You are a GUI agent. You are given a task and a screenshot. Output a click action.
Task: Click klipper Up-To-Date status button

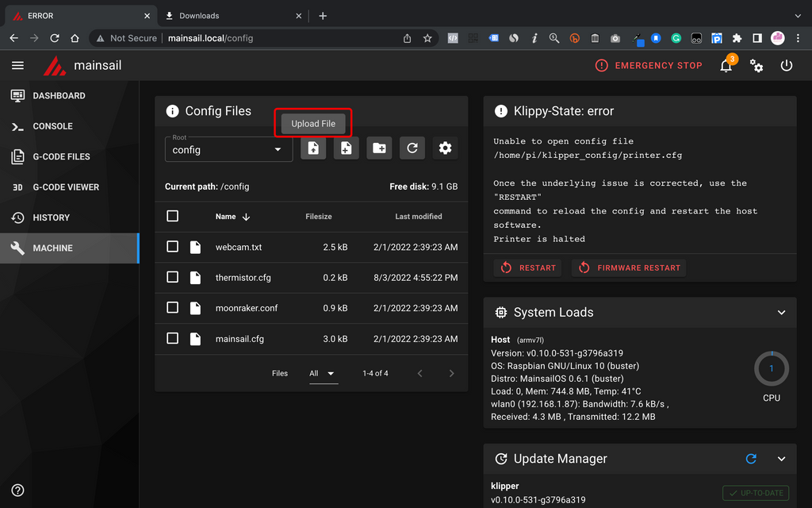[x=756, y=493]
